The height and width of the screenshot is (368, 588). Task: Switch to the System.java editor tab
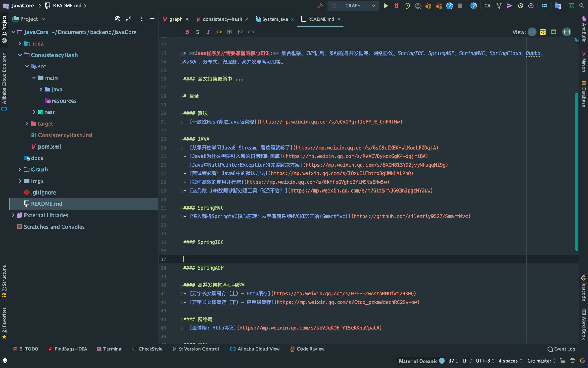[x=275, y=19]
